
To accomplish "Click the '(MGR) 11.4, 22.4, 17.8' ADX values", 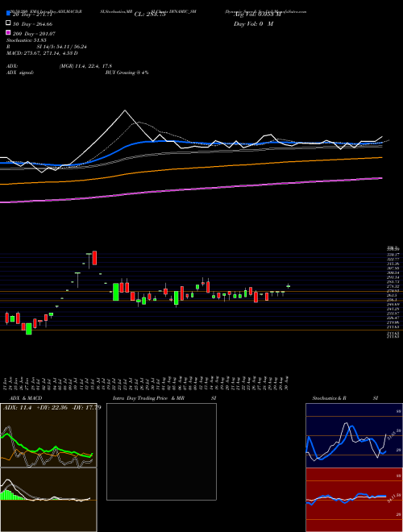I will click(85, 66).
